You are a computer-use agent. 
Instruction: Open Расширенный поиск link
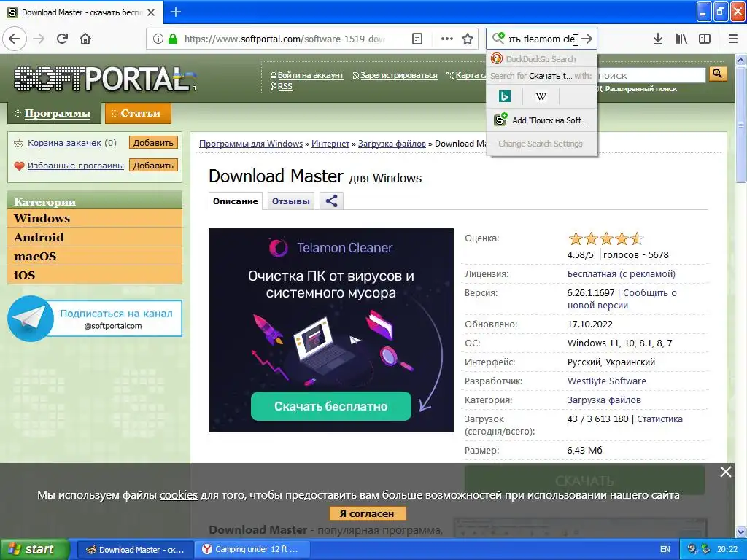point(640,88)
